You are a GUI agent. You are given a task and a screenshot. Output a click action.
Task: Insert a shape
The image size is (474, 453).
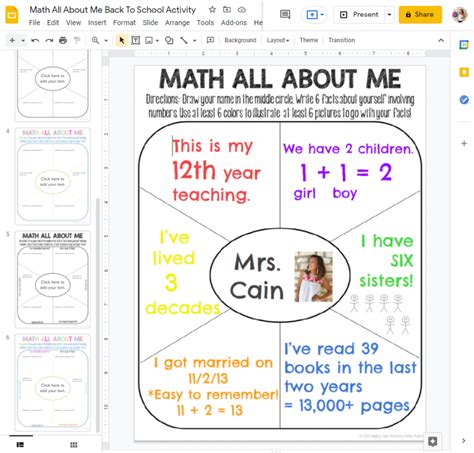click(169, 40)
